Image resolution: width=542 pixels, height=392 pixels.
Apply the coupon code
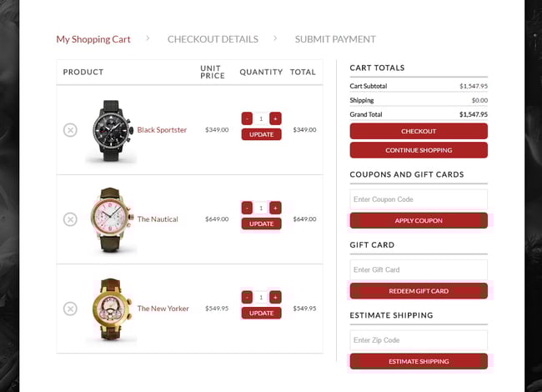(419, 220)
